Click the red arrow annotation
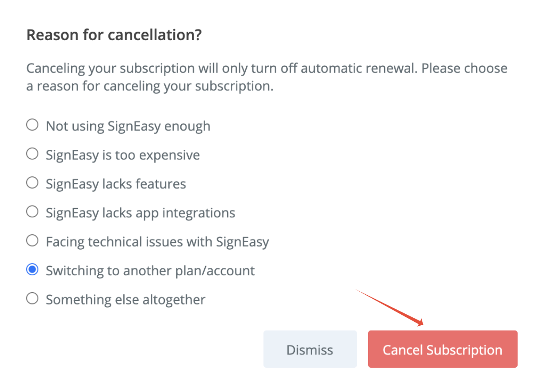 click(x=390, y=308)
